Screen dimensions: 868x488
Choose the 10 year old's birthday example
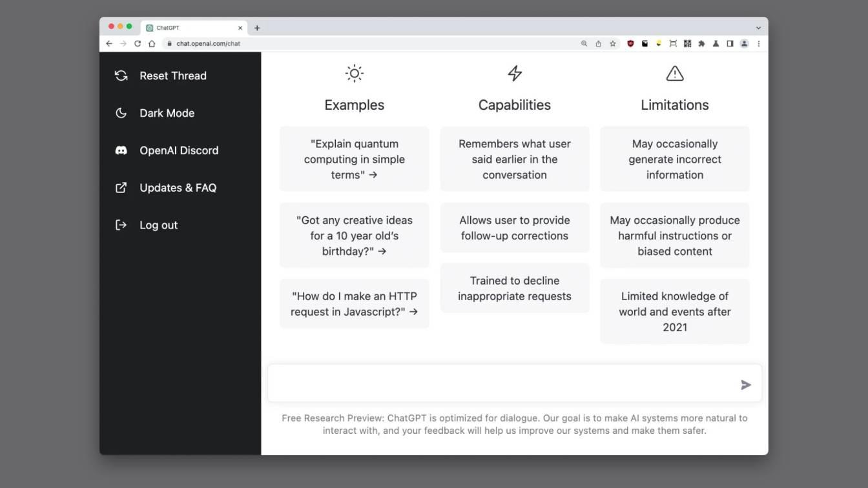(x=354, y=235)
